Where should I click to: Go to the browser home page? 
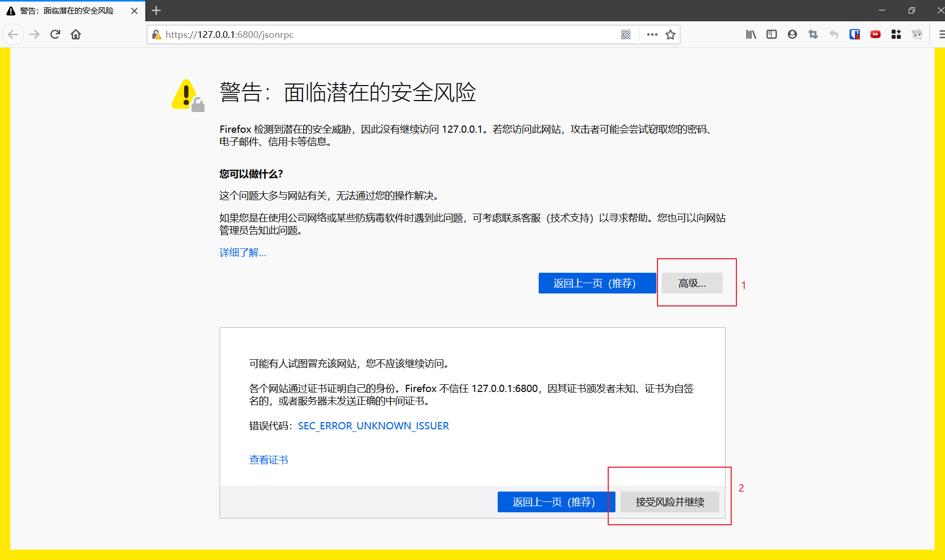(76, 34)
